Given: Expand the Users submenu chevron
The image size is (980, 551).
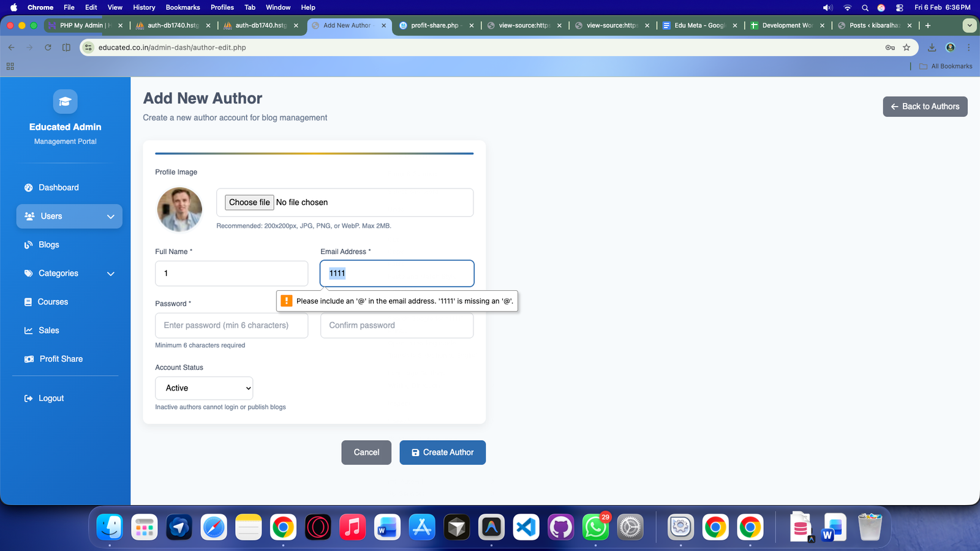Looking at the screenshot, I should click(111, 217).
